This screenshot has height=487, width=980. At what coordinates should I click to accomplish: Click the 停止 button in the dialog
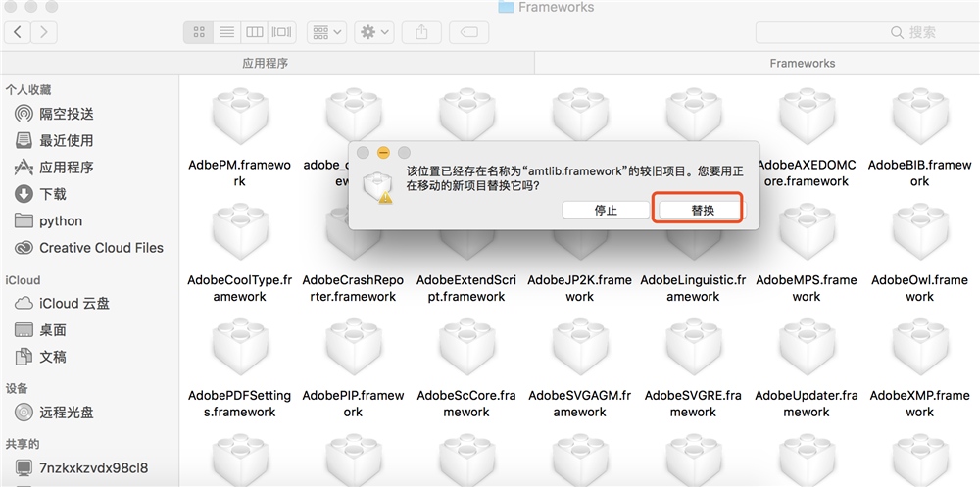coord(606,211)
